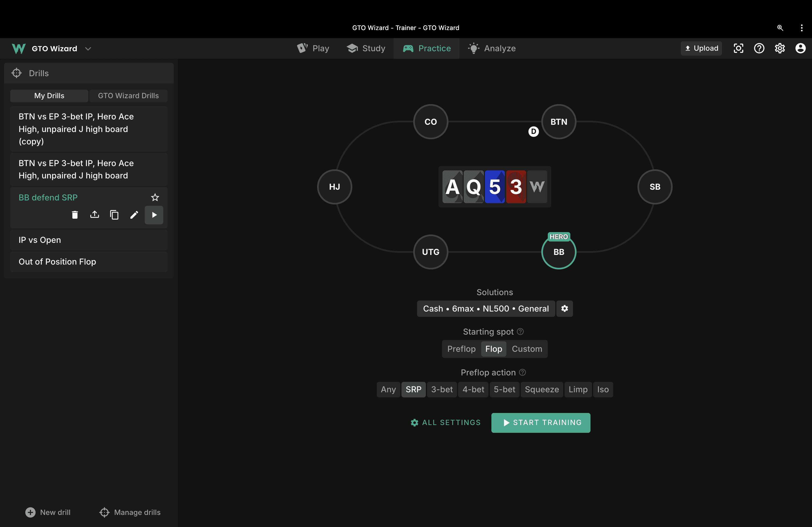Select the blue 5 card swatch
Image resolution: width=812 pixels, height=527 pixels.
click(494, 187)
